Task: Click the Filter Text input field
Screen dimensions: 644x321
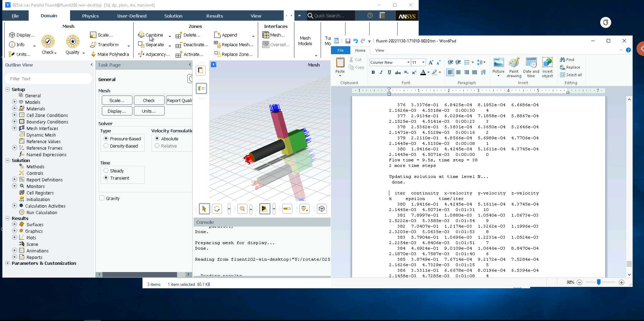Action: pos(48,79)
